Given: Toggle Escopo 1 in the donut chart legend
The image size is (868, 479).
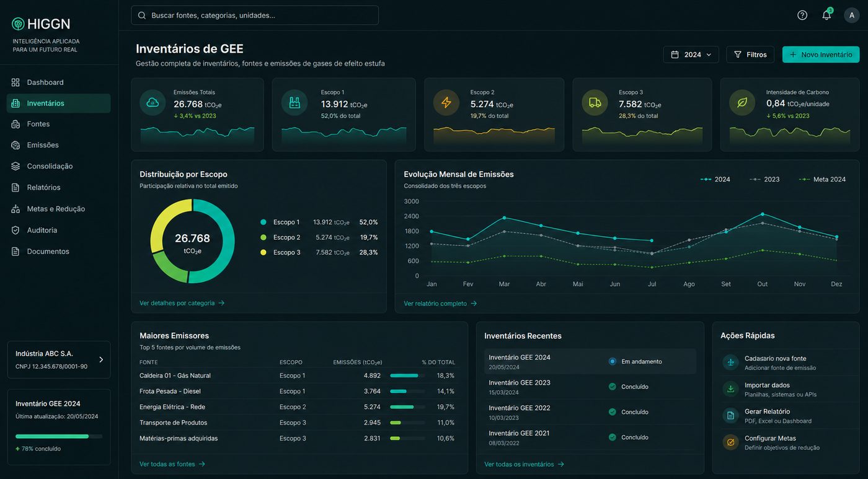Looking at the screenshot, I should [x=280, y=222].
